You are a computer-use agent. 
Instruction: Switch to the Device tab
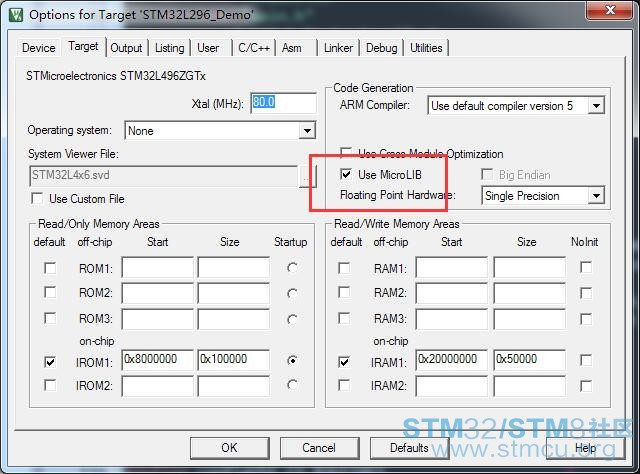pos(39,48)
